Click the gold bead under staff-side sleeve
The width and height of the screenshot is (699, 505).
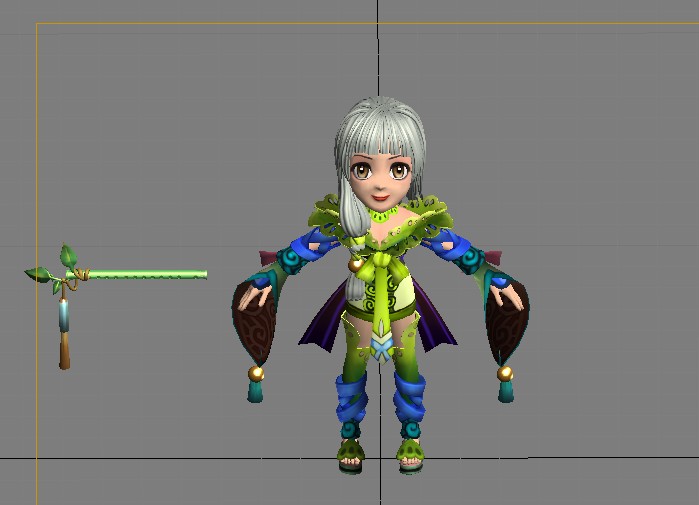(256, 373)
